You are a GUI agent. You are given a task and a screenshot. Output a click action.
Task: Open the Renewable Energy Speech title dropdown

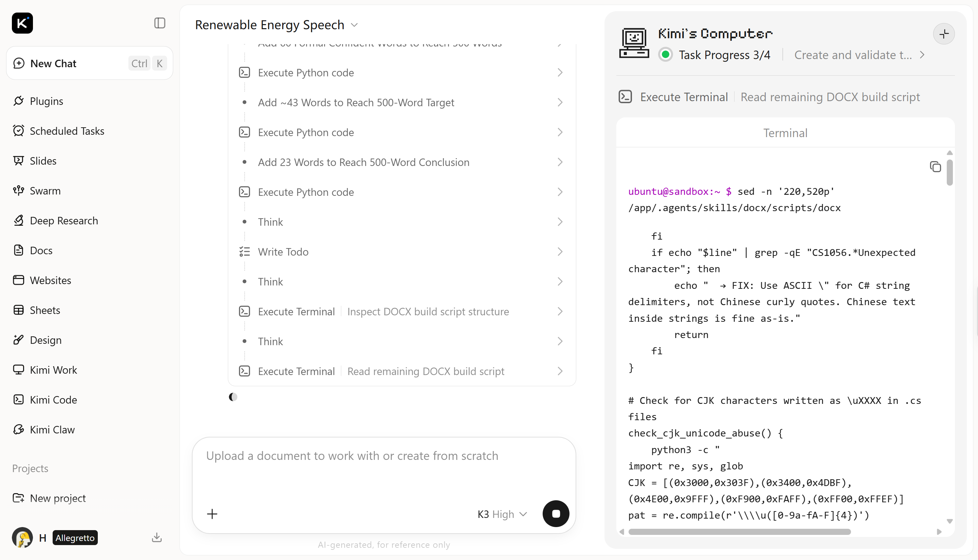pos(277,25)
